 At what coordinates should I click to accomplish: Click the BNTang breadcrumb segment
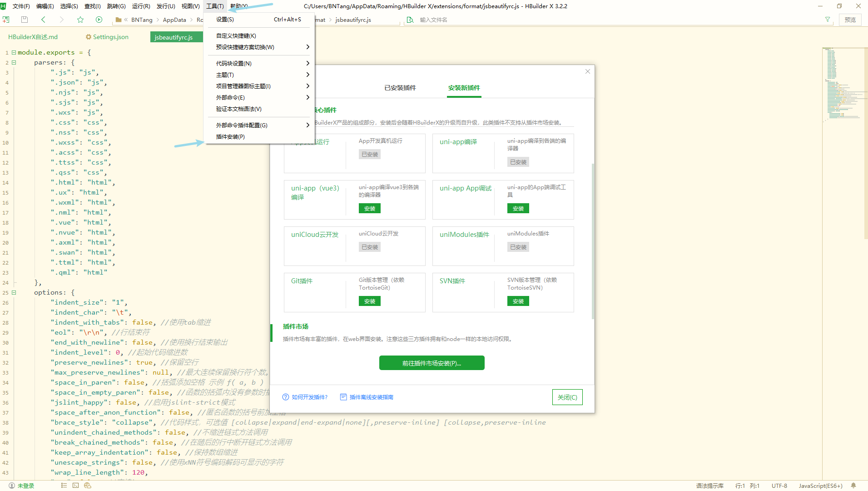coord(142,20)
